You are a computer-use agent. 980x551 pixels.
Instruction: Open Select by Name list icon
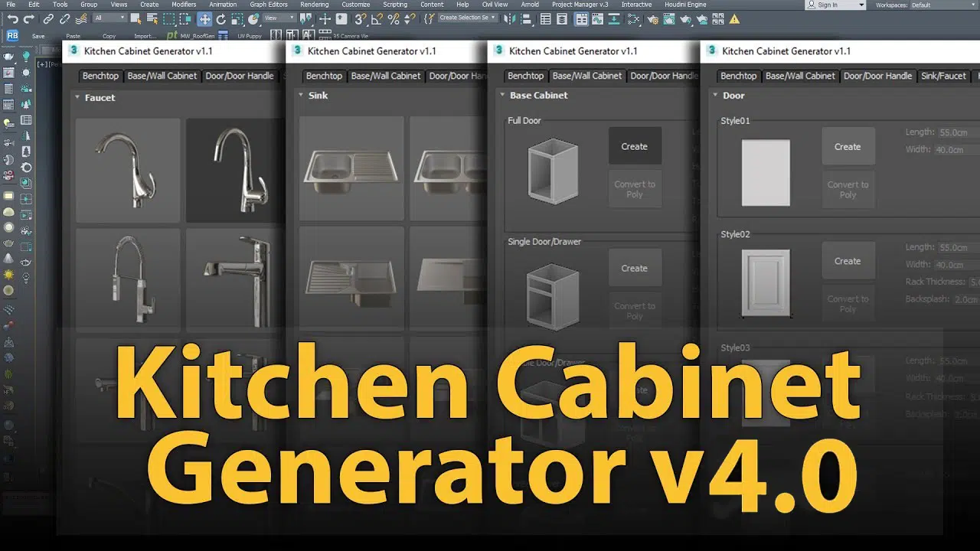[152, 18]
